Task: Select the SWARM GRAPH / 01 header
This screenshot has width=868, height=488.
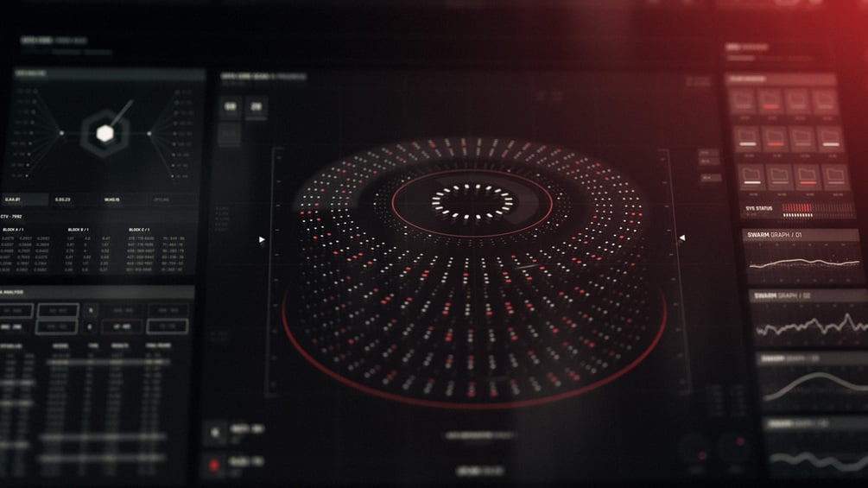Action: (800, 235)
